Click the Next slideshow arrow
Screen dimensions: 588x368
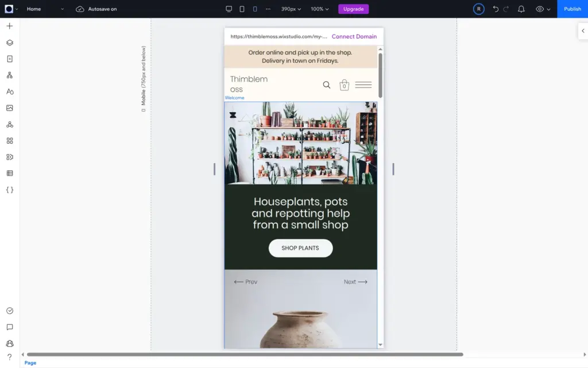click(355, 282)
